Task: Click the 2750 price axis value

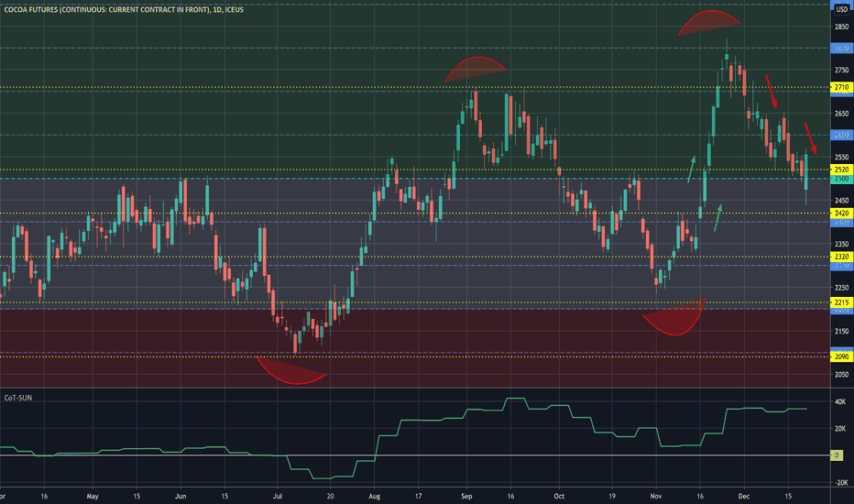Action: pyautogui.click(x=841, y=71)
